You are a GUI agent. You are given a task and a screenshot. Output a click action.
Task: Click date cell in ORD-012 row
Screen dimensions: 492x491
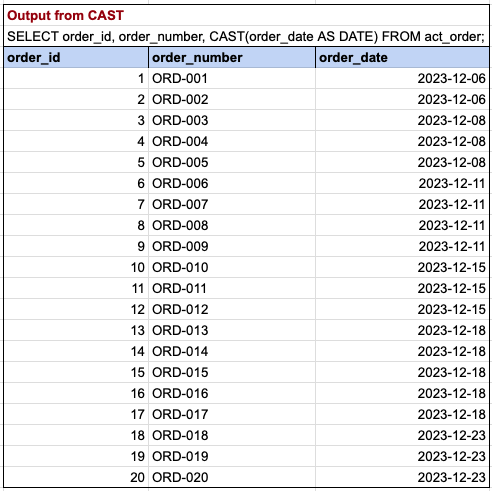coord(402,310)
